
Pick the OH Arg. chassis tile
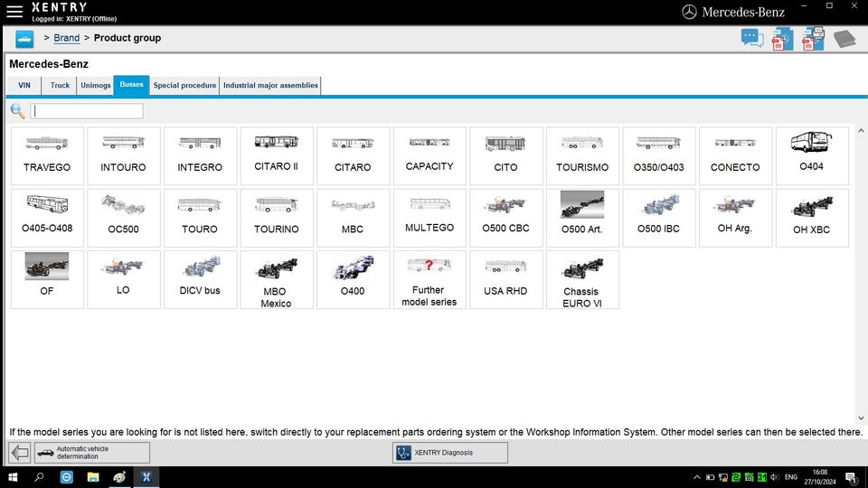(735, 218)
